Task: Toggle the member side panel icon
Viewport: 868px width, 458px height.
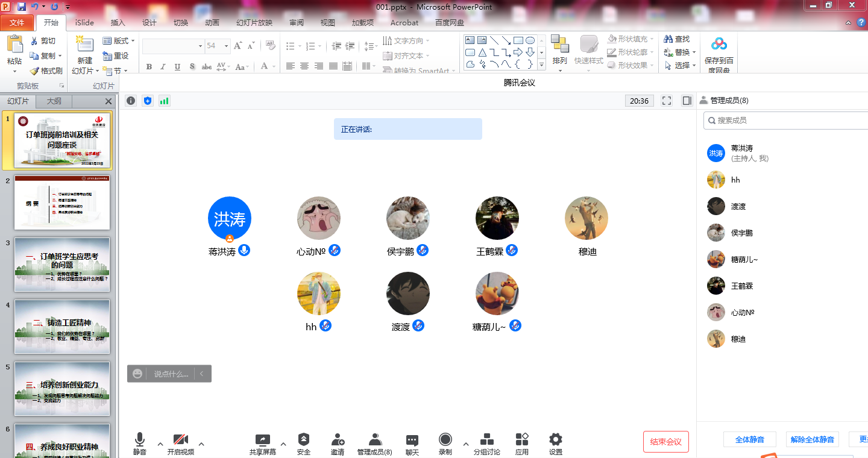Action: [x=687, y=101]
